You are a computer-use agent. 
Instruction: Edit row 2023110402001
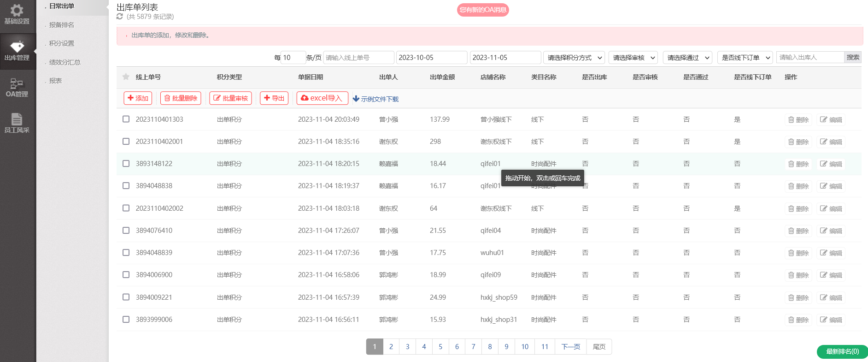831,142
